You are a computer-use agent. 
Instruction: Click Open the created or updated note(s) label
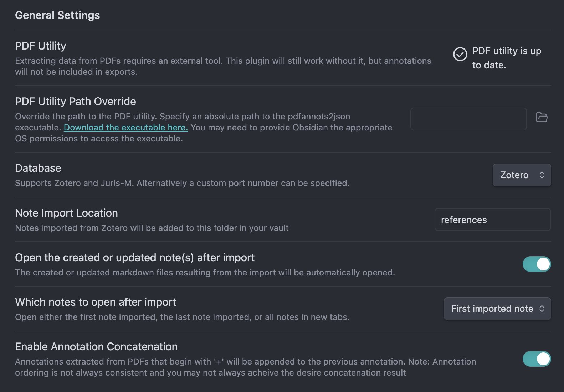[x=135, y=258]
